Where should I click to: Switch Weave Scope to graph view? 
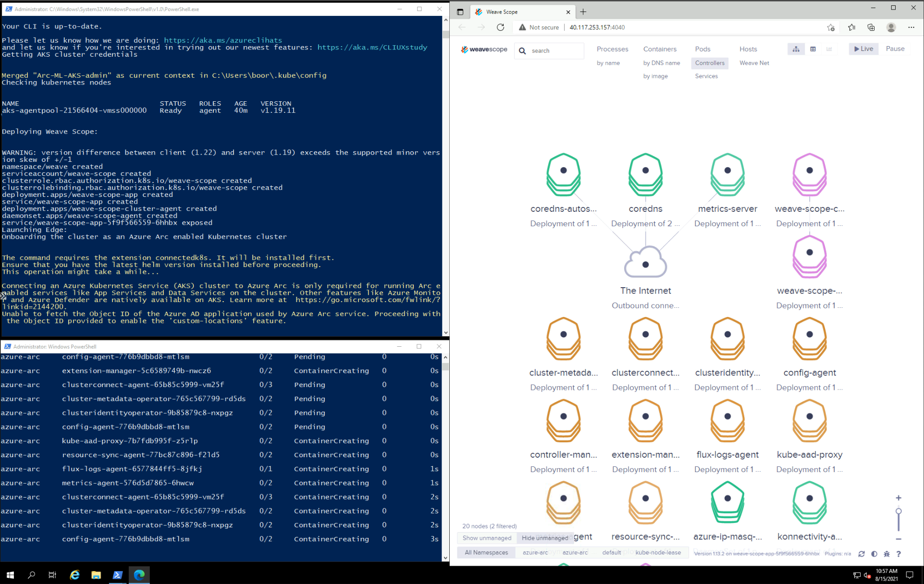coord(796,49)
